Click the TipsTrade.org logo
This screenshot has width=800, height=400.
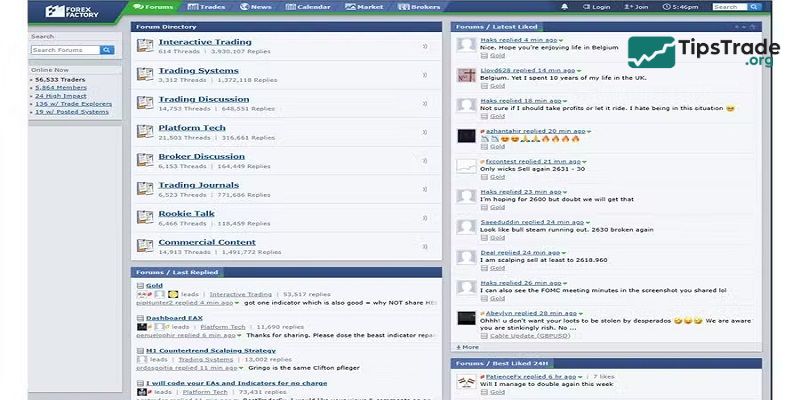(x=703, y=52)
